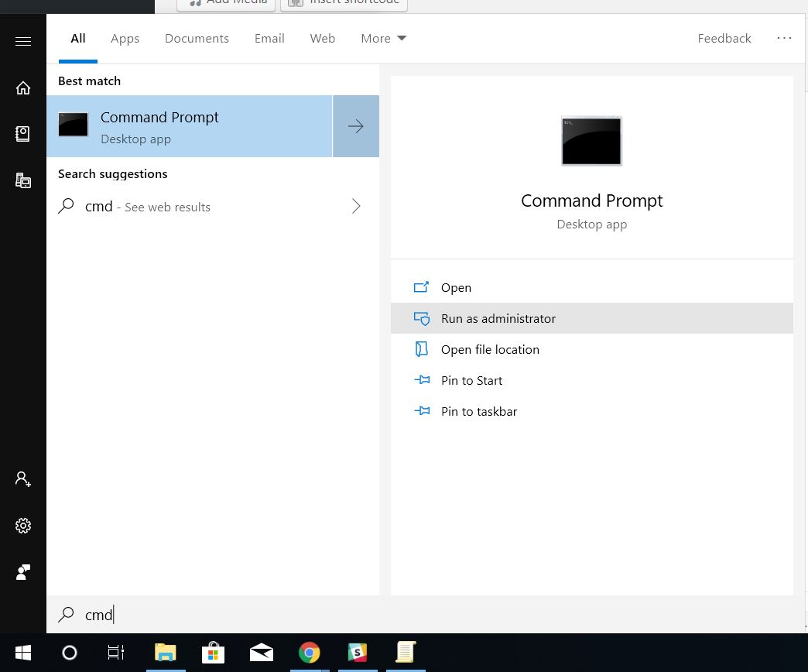Select the search filter hamburger menu icon
The width and height of the screenshot is (808, 672).
pyautogui.click(x=22, y=41)
